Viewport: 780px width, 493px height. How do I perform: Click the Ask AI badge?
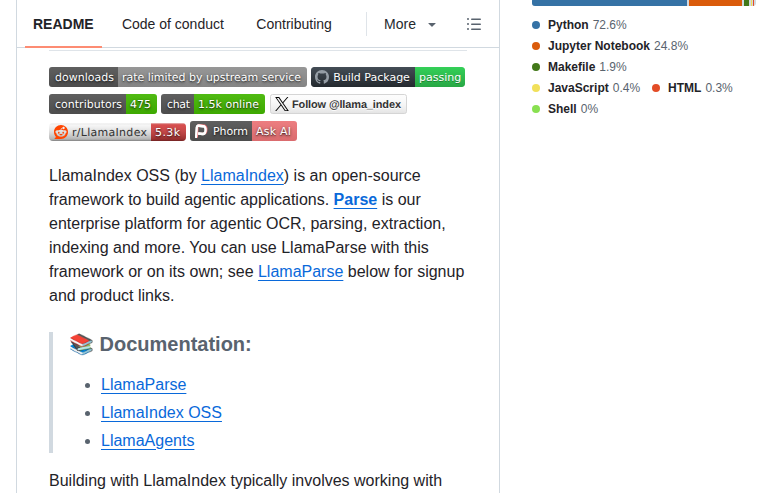coord(243,131)
